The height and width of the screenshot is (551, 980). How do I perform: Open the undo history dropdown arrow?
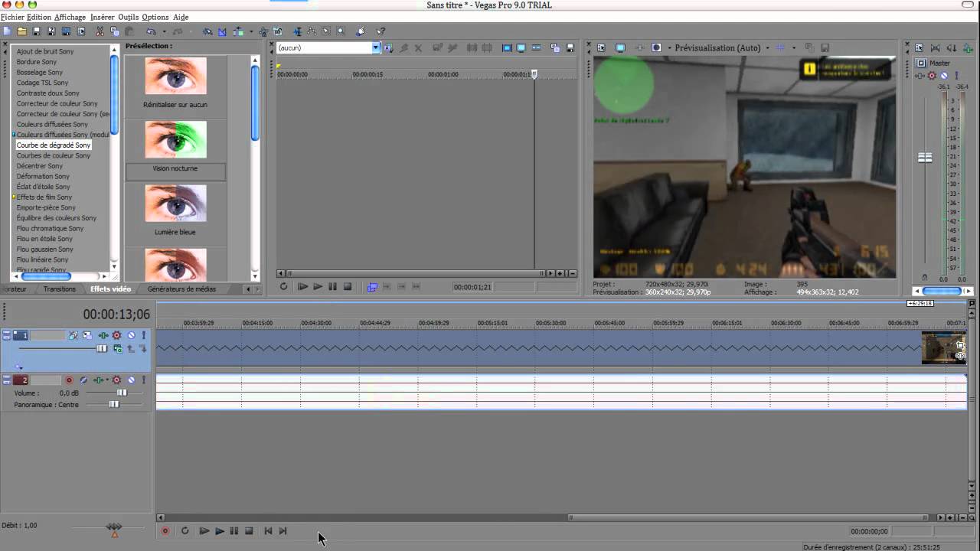165,31
